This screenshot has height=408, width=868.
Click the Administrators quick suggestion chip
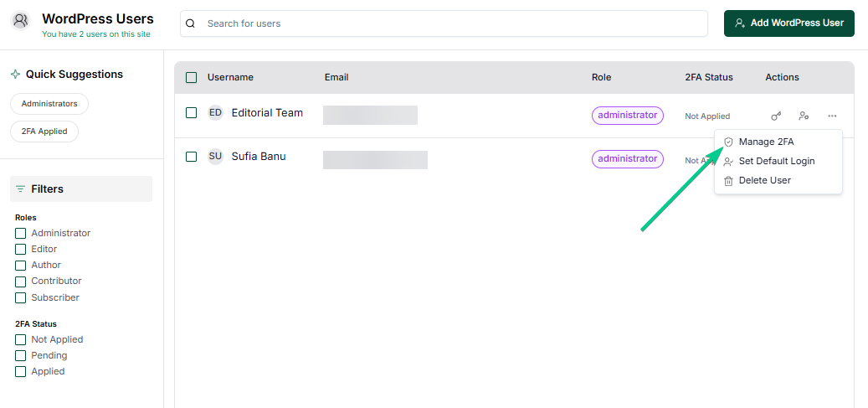[x=49, y=104]
